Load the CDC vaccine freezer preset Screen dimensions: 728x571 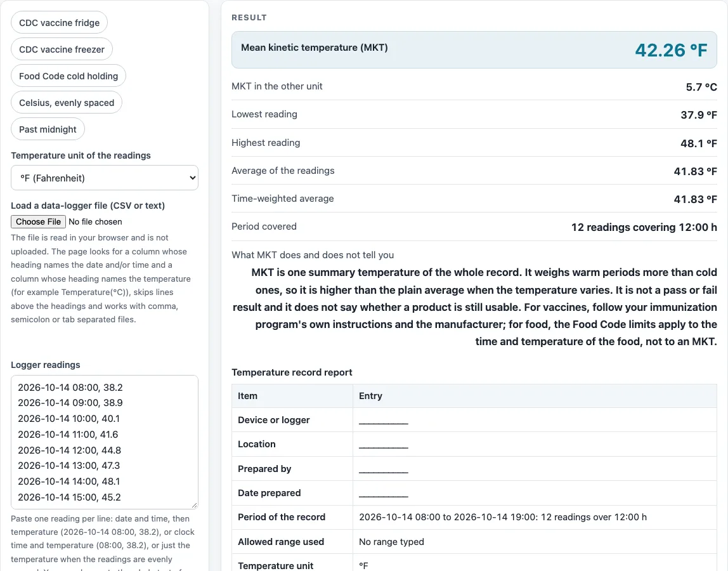(62, 49)
